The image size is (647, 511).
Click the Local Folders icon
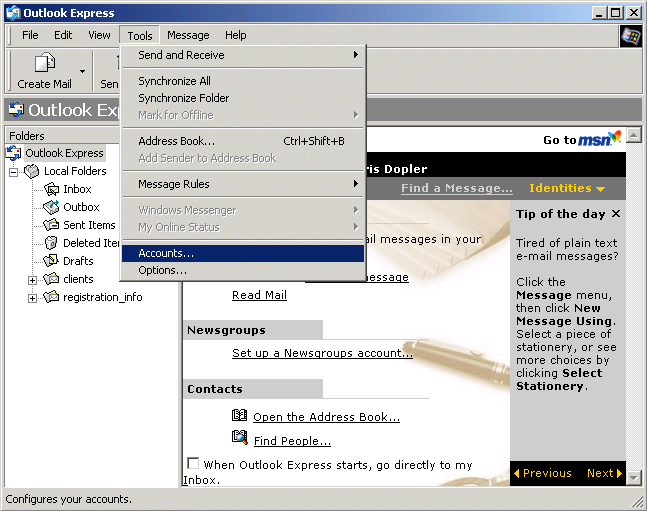[x=32, y=171]
